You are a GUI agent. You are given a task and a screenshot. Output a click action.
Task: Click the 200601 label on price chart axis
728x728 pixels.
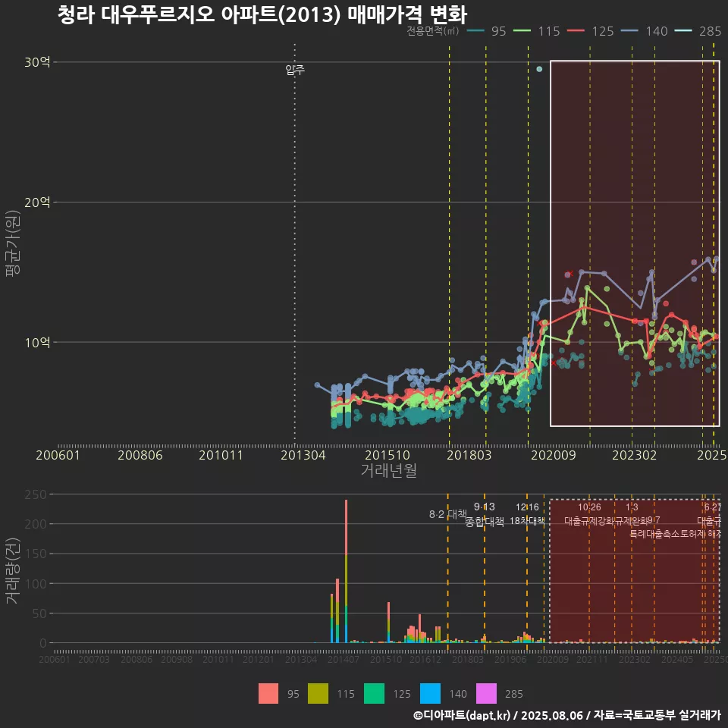coord(58,455)
